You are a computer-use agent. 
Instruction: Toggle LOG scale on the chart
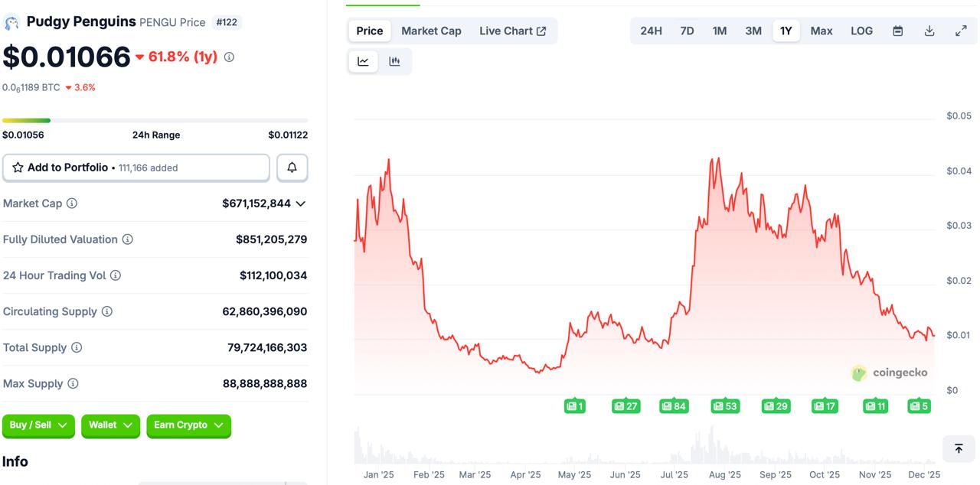[x=861, y=31]
